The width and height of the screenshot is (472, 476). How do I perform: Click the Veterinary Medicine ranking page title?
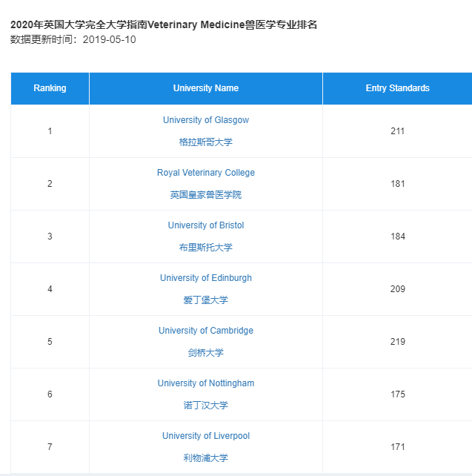(164, 24)
